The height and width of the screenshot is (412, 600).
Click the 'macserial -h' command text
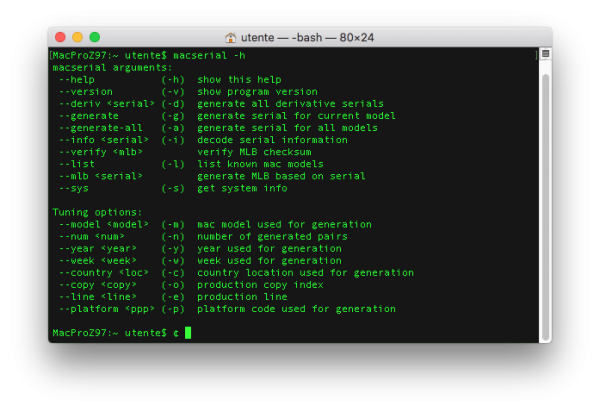coord(209,55)
